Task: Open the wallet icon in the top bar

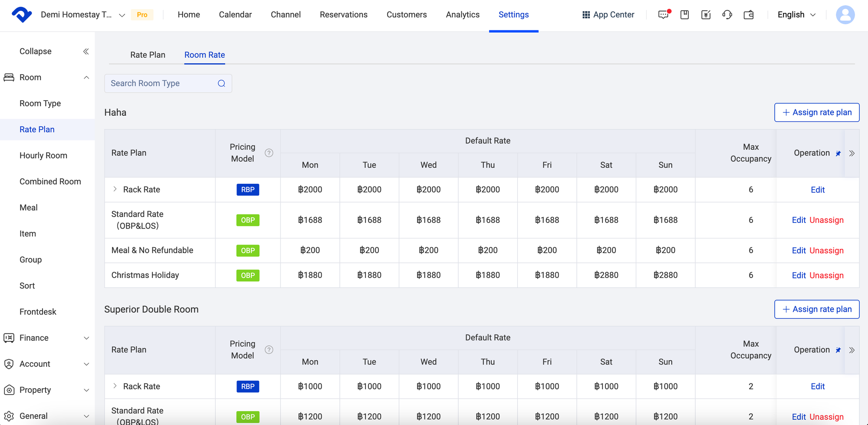Action: [x=749, y=14]
